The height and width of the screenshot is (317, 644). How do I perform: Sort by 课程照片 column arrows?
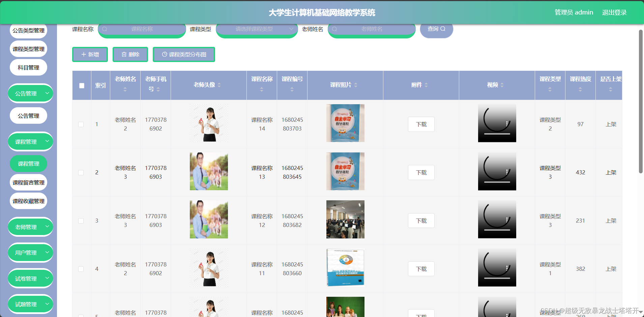click(x=356, y=85)
